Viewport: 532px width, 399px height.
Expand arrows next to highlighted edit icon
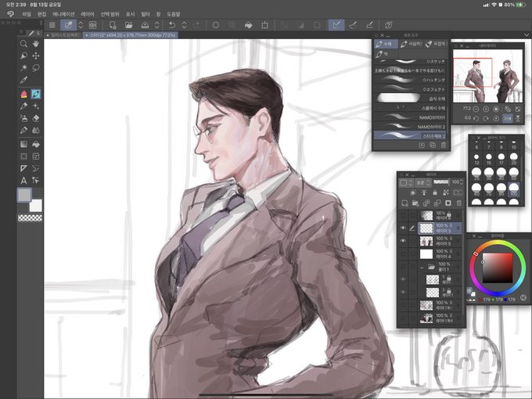pyautogui.click(x=81, y=25)
